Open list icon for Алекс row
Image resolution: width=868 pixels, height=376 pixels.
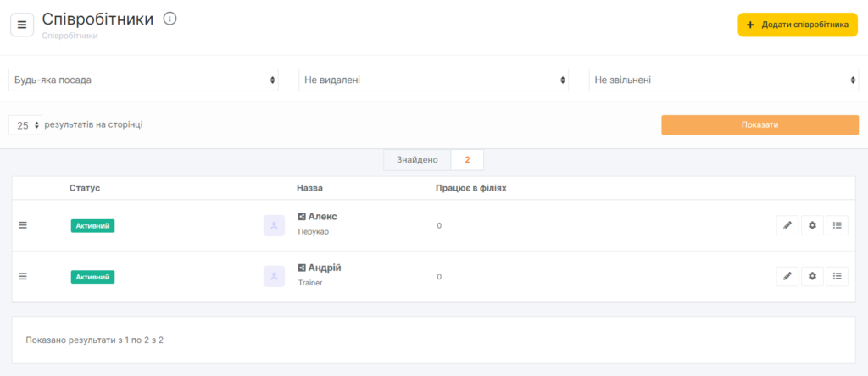(x=837, y=225)
